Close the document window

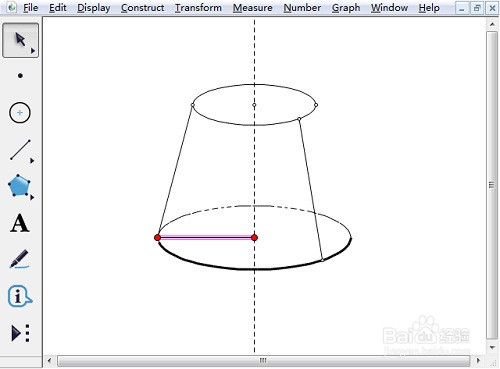(x=492, y=8)
